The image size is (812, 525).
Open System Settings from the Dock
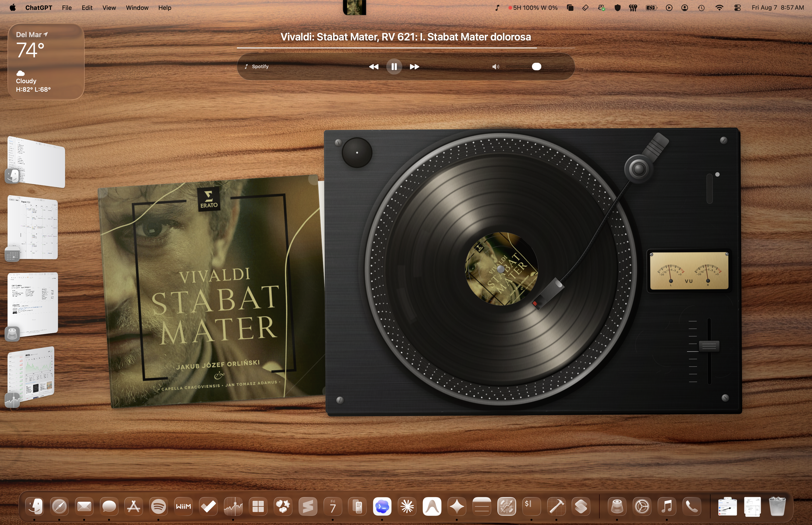click(642, 506)
